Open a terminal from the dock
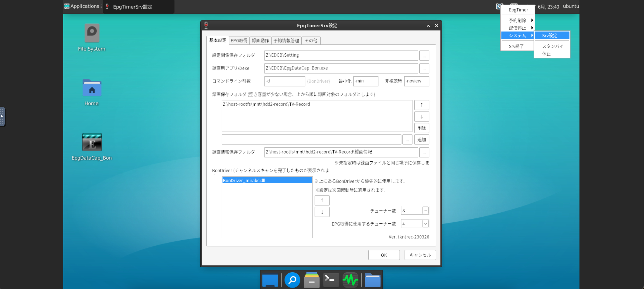 [x=330, y=280]
